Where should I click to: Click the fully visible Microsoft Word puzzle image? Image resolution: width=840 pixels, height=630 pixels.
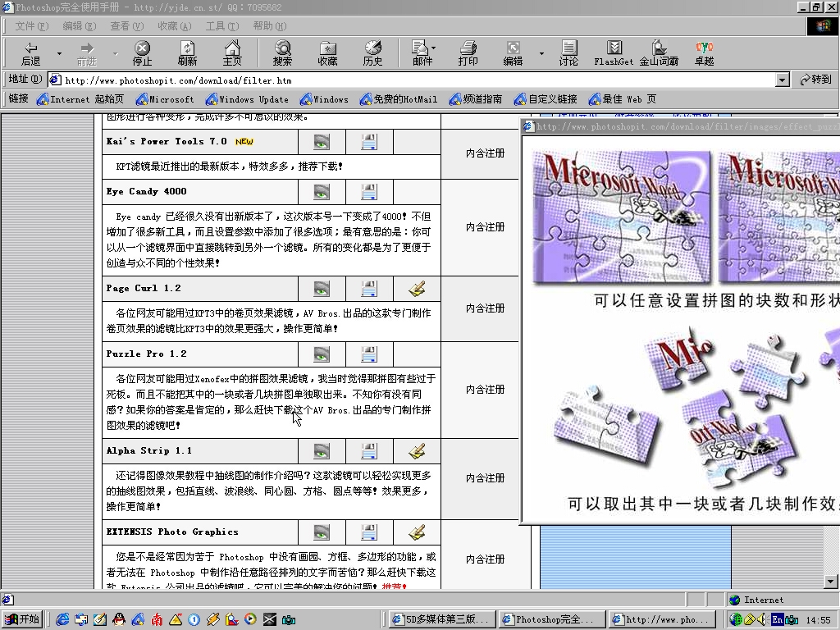[x=623, y=217]
